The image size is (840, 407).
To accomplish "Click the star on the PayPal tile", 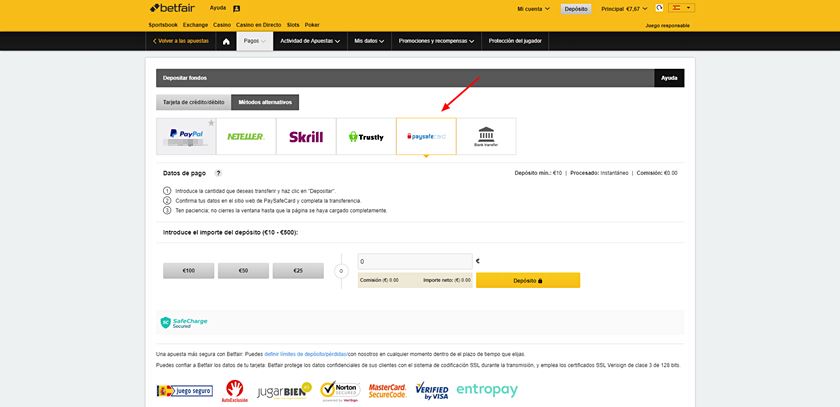I will (211, 123).
